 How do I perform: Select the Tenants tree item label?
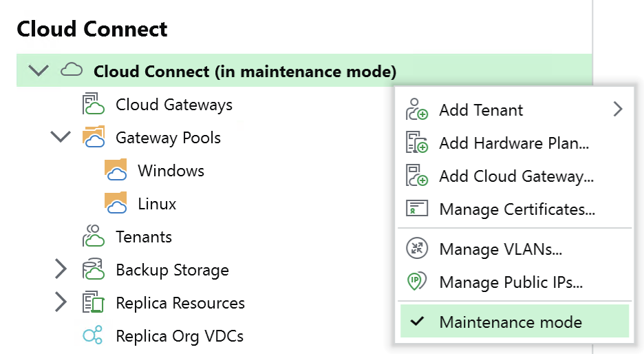144,237
